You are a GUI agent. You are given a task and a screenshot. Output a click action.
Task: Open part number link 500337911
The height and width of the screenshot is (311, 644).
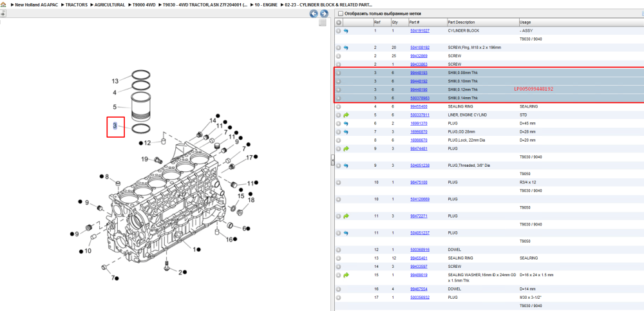click(420, 115)
